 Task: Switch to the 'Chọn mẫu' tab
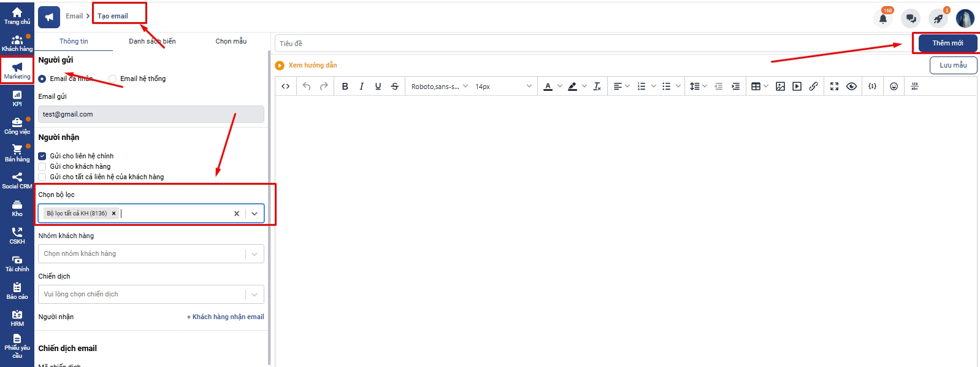[231, 41]
